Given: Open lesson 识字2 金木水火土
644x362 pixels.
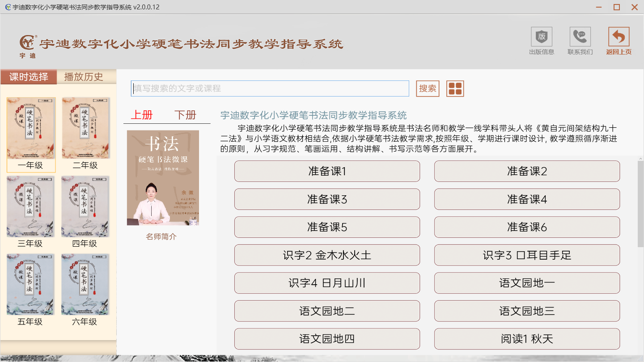Looking at the screenshot, I should pyautogui.click(x=327, y=255).
